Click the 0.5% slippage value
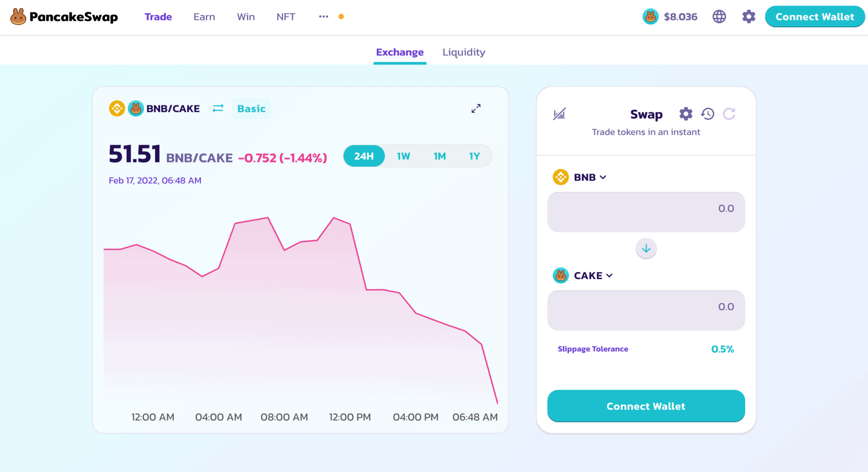The image size is (868, 472). [x=722, y=349]
